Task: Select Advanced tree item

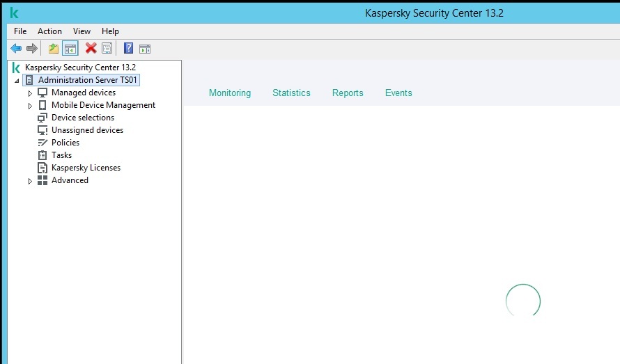Action: tap(70, 180)
